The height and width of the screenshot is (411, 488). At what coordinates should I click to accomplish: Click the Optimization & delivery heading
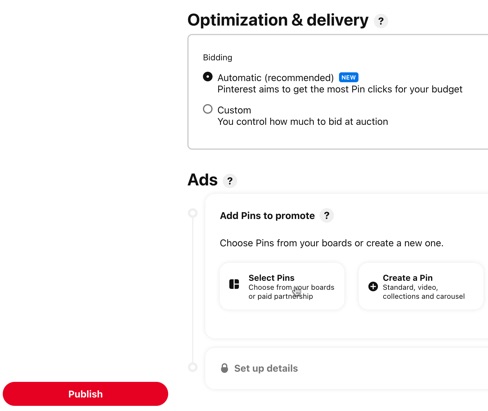point(278,20)
